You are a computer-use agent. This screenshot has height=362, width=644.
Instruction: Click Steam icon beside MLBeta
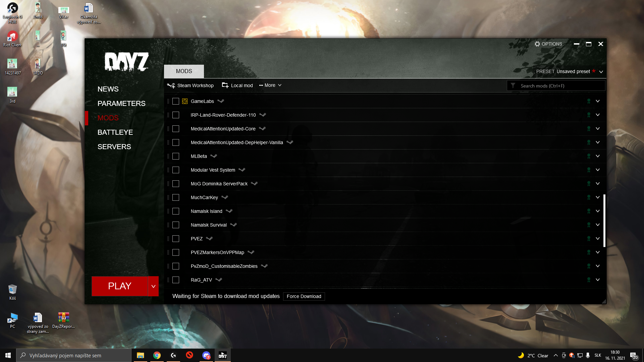pos(214,156)
